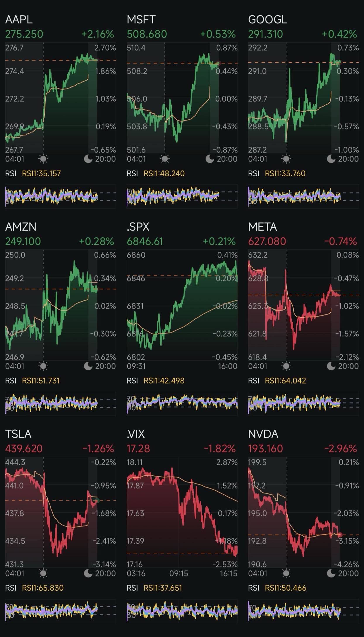Click the moon icon under AMZN chart
This screenshot has width=364, height=637.
[88, 366]
